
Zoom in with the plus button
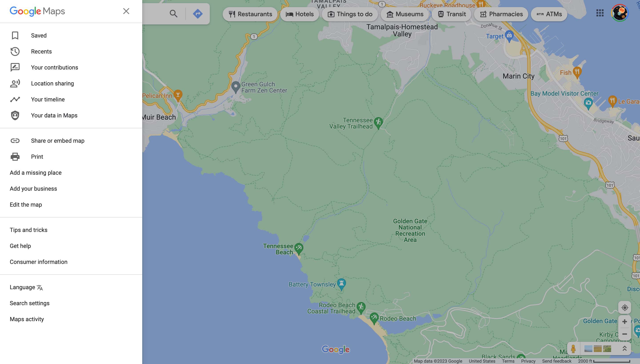(624, 322)
